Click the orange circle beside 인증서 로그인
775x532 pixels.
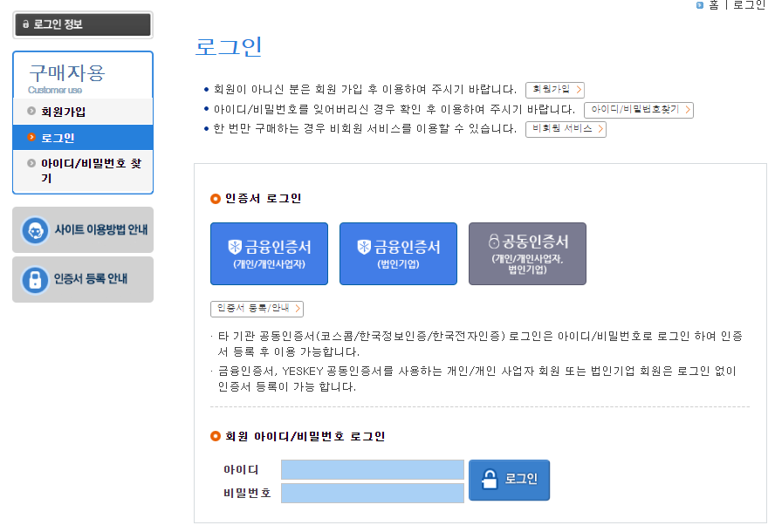pyautogui.click(x=215, y=199)
